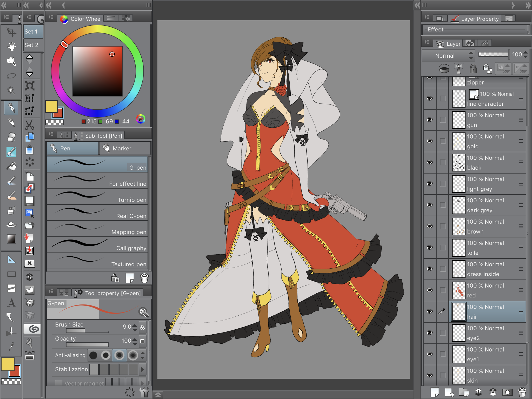Select the Text tool
The image size is (532, 399).
tap(11, 303)
